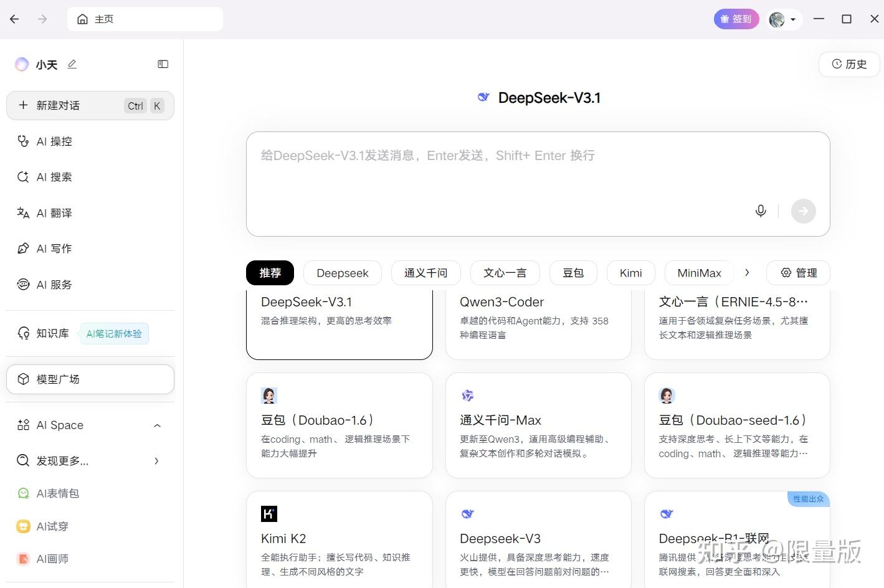Open AI 操控 in sidebar
Image resolution: width=884 pixels, height=588 pixels.
click(90, 141)
